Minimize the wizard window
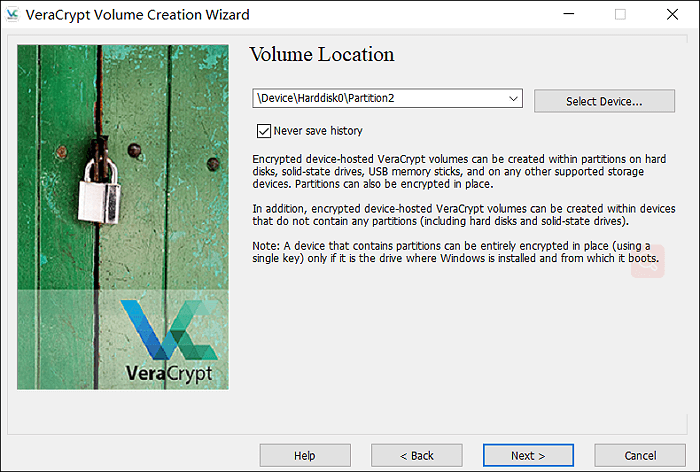 point(567,15)
